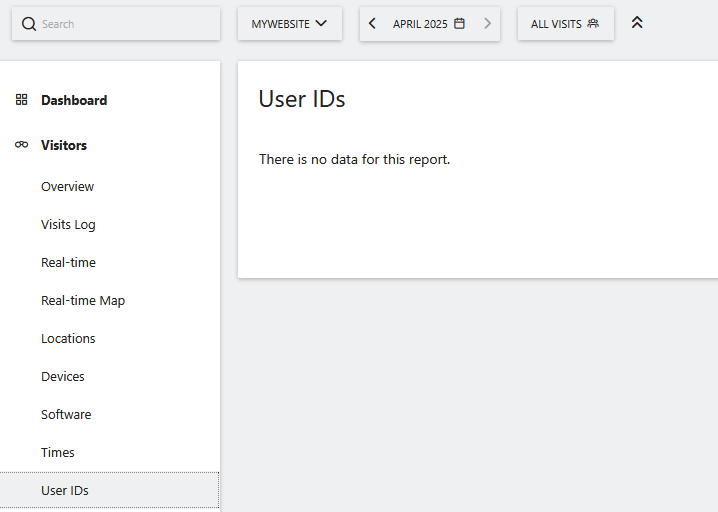Click 'There is no data for this report.' text
Viewport: 718px width, 512px height.
[354, 159]
